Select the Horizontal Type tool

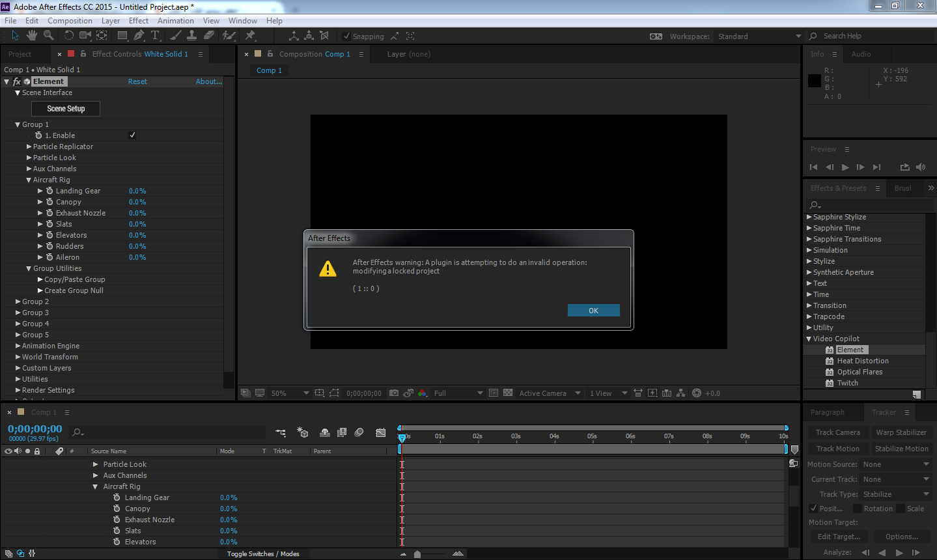pyautogui.click(x=156, y=35)
